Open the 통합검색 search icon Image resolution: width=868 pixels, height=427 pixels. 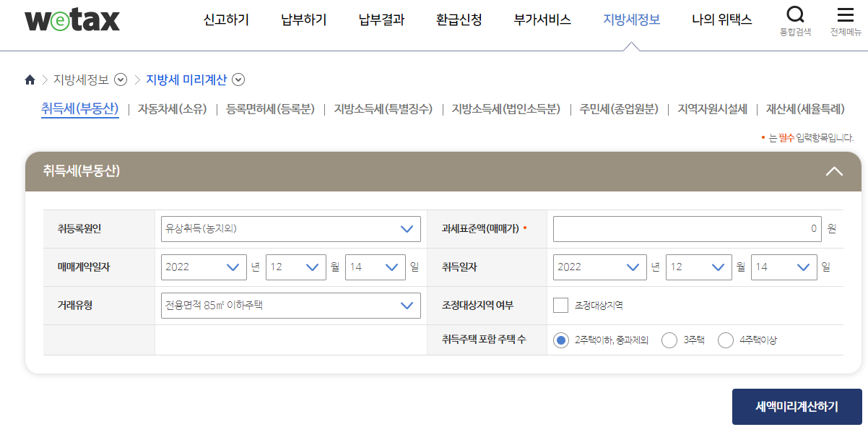point(795,16)
